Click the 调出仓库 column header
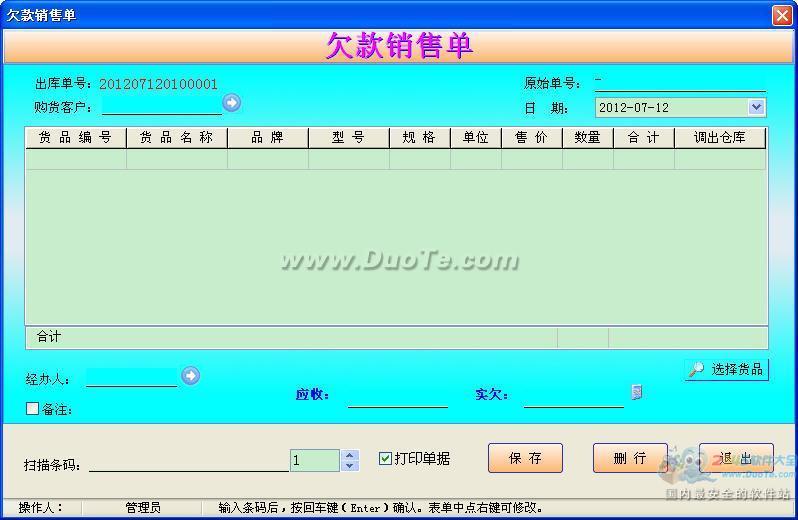 coord(720,137)
